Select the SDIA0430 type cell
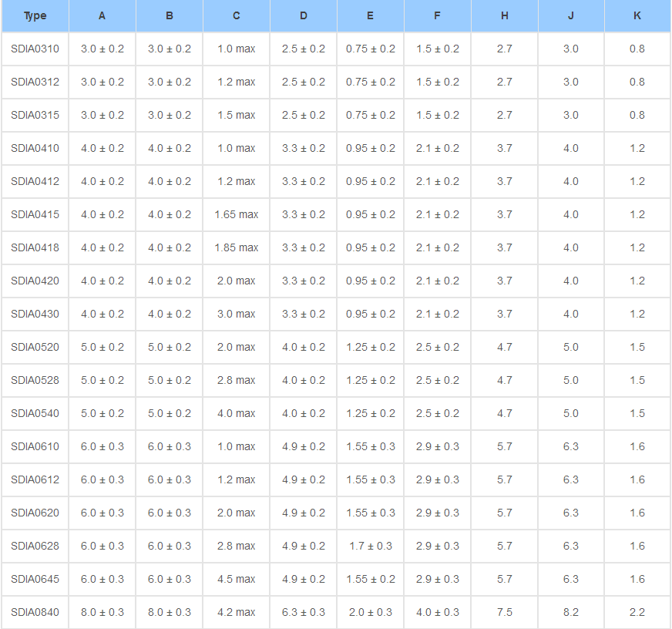 click(x=35, y=314)
